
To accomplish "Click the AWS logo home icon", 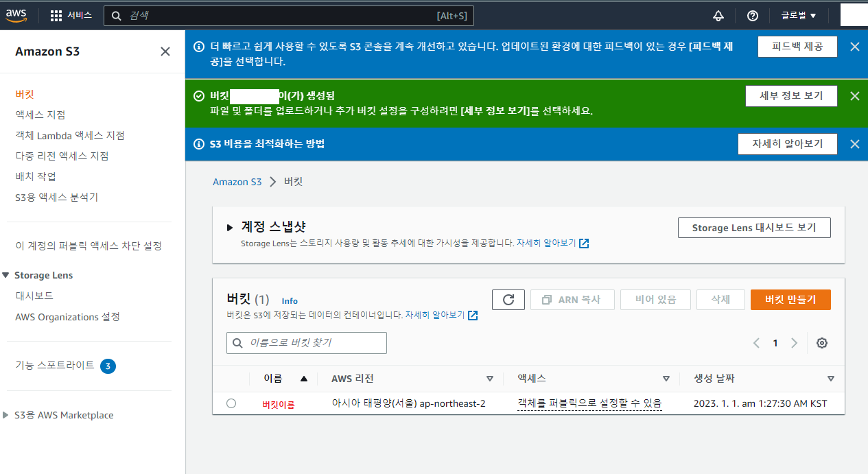I will [x=16, y=16].
